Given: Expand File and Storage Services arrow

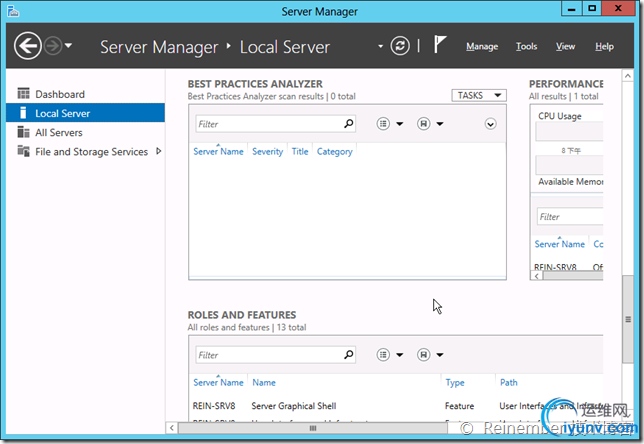Looking at the screenshot, I should click(x=159, y=151).
